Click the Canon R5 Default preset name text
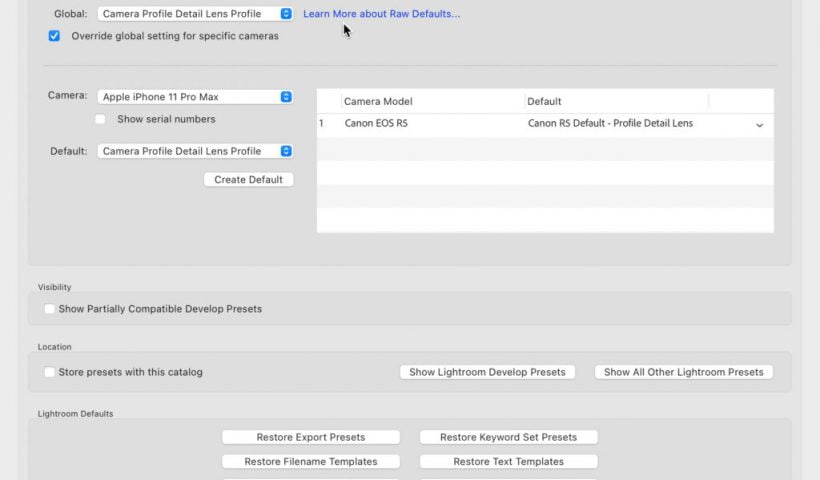The height and width of the screenshot is (480, 820). pyautogui.click(x=610, y=124)
